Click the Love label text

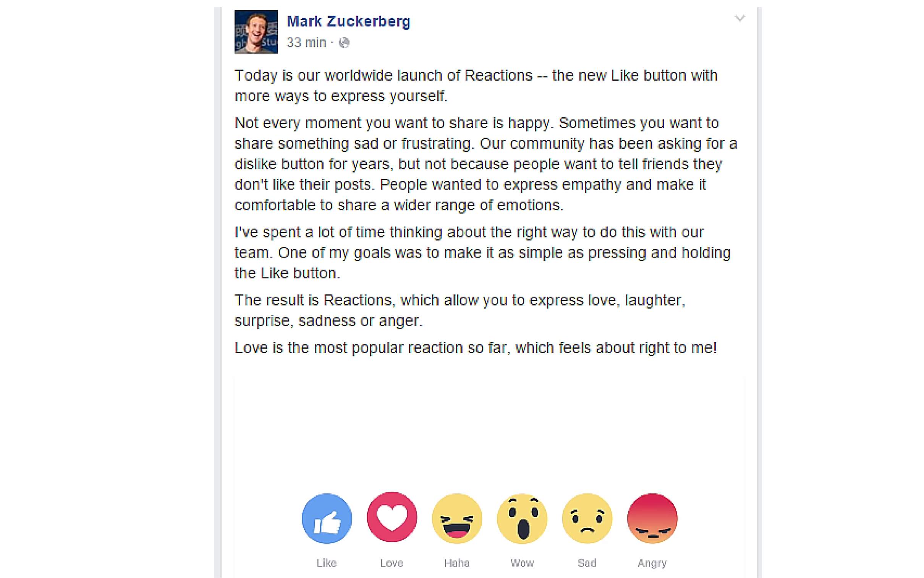pos(391,562)
